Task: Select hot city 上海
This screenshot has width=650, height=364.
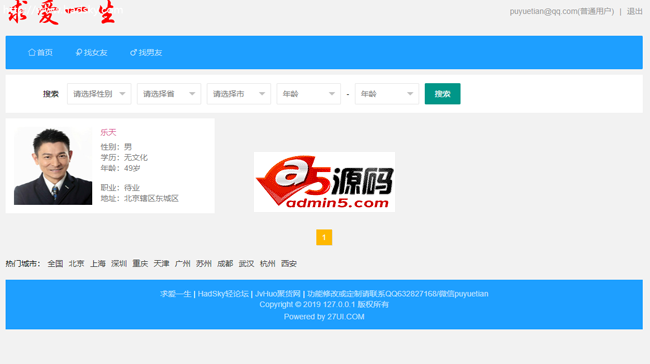Action: [x=98, y=264]
